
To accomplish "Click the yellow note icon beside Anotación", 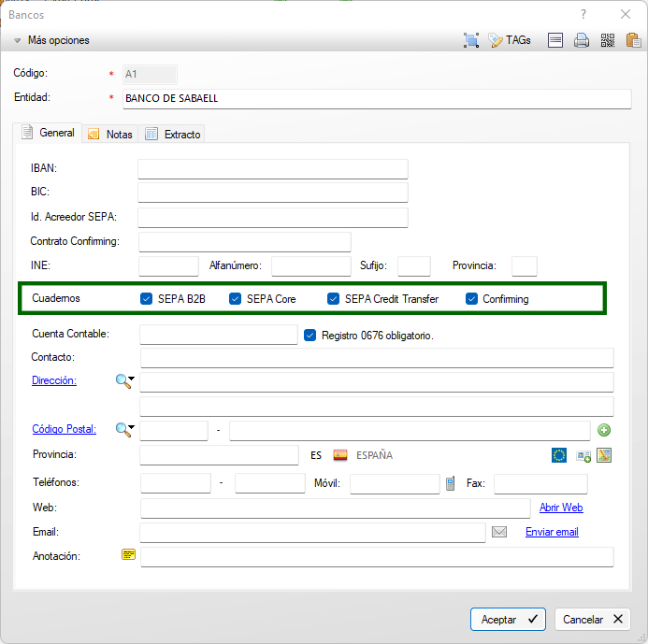I will pos(128,555).
